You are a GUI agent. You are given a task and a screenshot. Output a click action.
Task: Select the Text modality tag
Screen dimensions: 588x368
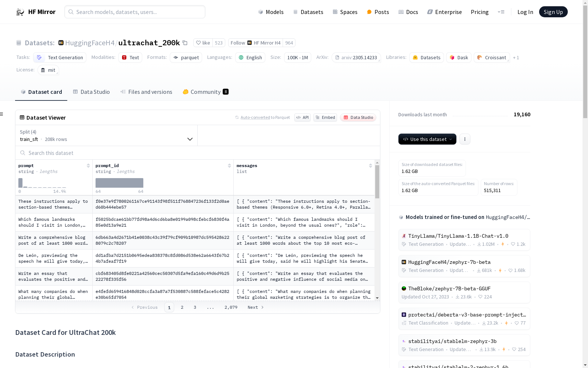click(130, 57)
